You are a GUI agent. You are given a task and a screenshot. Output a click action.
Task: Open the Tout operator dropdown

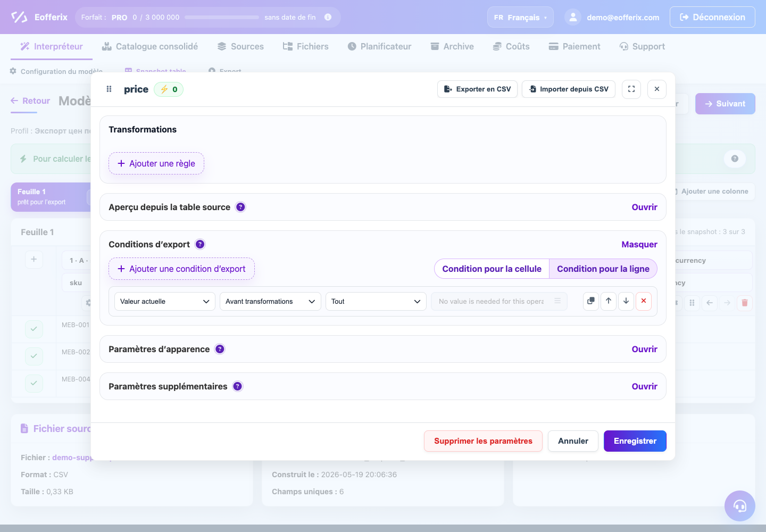376,301
